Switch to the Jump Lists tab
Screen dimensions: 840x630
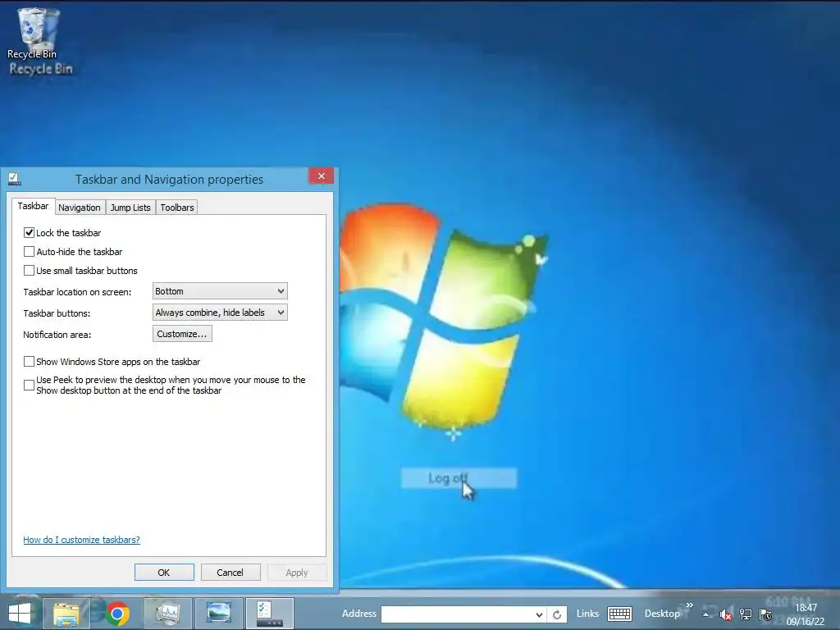pos(130,208)
